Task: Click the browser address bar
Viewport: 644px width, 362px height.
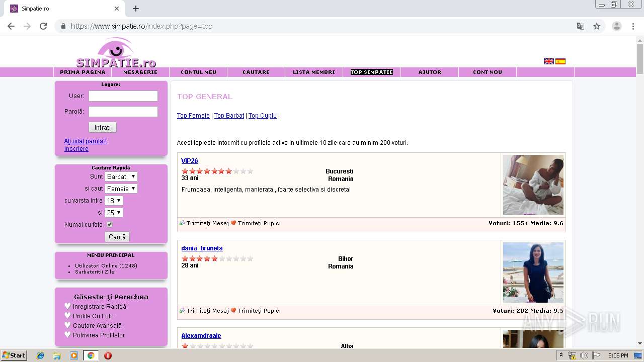Action: tap(322, 26)
